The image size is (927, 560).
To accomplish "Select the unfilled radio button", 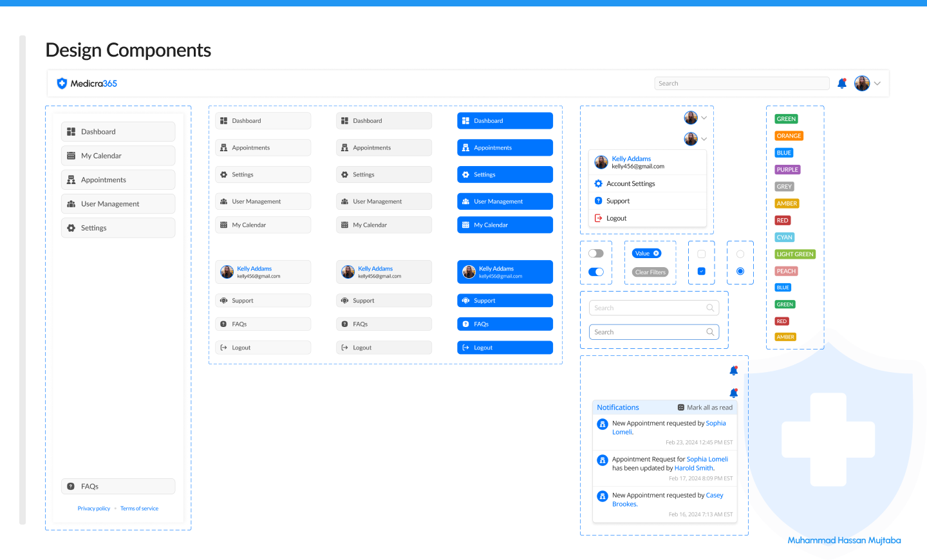I will (x=740, y=253).
